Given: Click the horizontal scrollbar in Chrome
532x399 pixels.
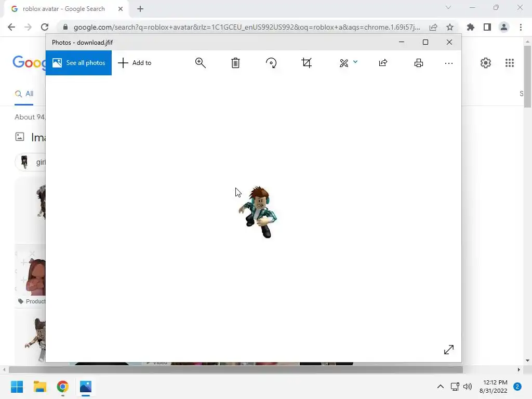Looking at the screenshot, I should [x=236, y=369].
